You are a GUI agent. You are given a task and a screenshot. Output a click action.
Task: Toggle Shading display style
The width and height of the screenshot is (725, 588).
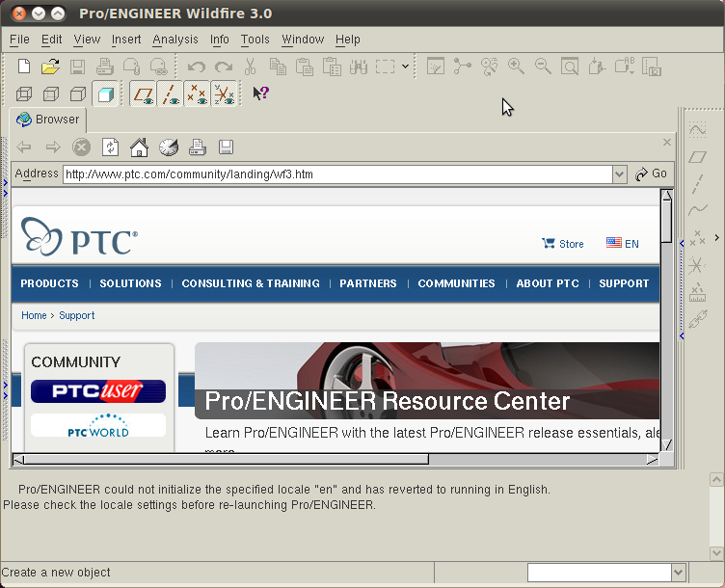point(105,94)
